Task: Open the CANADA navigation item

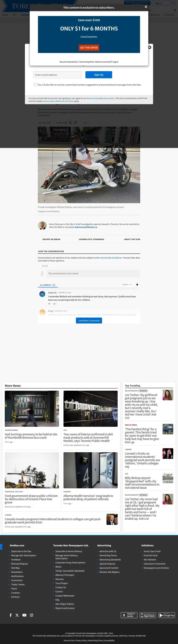Action: click(x=25, y=15)
